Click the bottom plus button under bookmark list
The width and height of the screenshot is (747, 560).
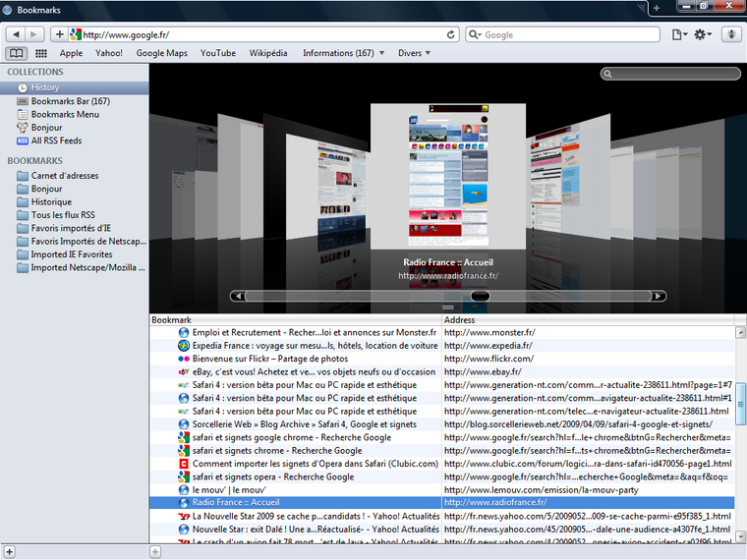(155, 552)
